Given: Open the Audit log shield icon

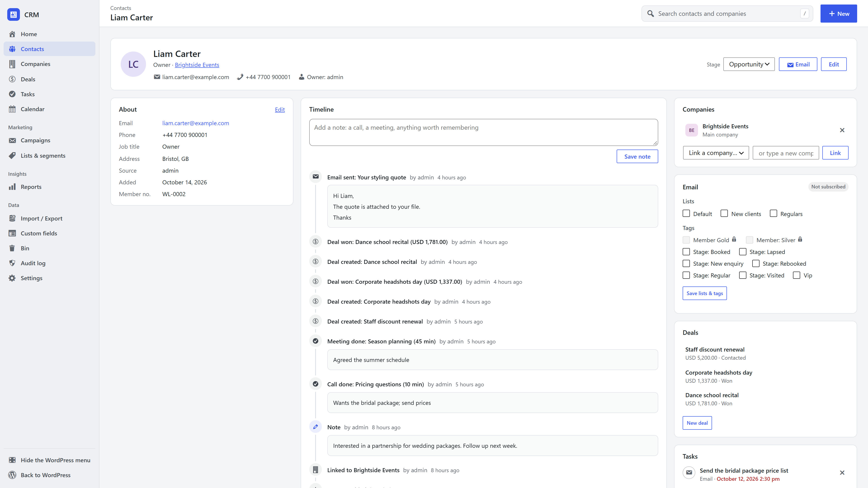Looking at the screenshot, I should pyautogui.click(x=12, y=263).
